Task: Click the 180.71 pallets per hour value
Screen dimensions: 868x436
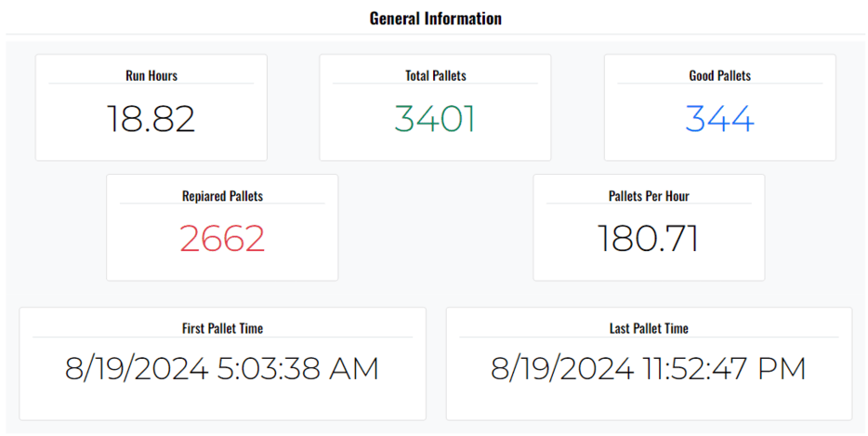Action: click(x=648, y=239)
